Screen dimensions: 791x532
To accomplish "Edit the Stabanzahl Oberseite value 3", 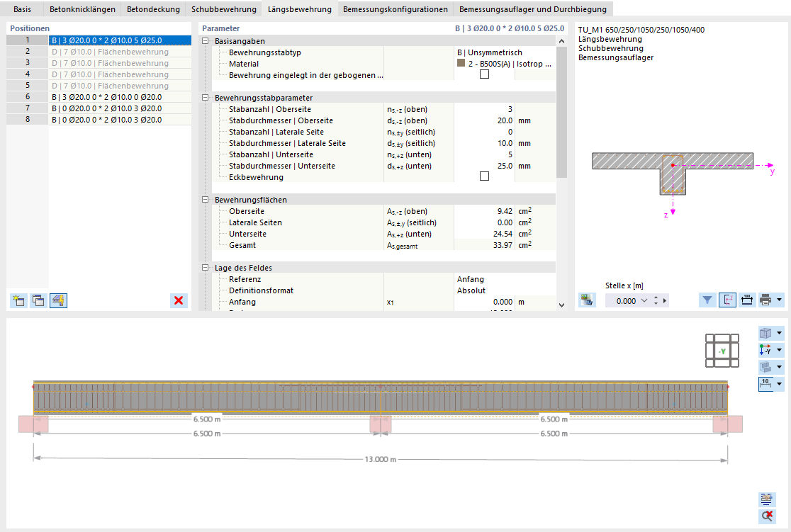I will [x=484, y=109].
